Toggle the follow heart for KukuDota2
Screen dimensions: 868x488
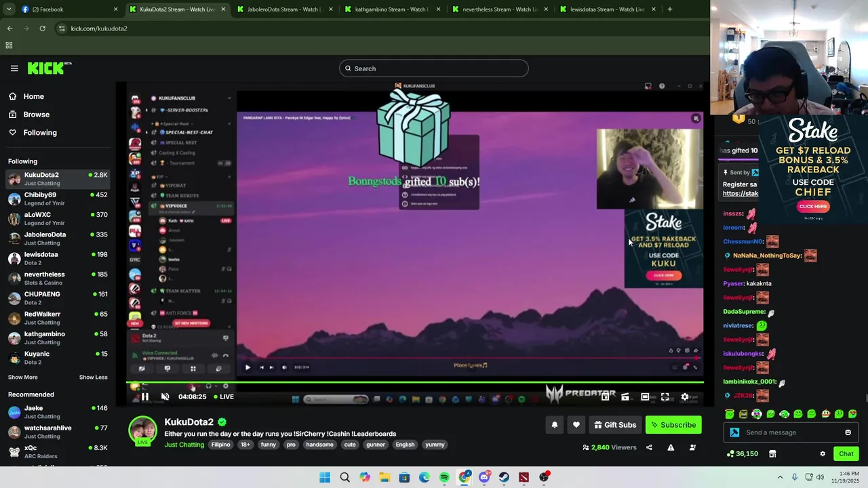point(576,425)
